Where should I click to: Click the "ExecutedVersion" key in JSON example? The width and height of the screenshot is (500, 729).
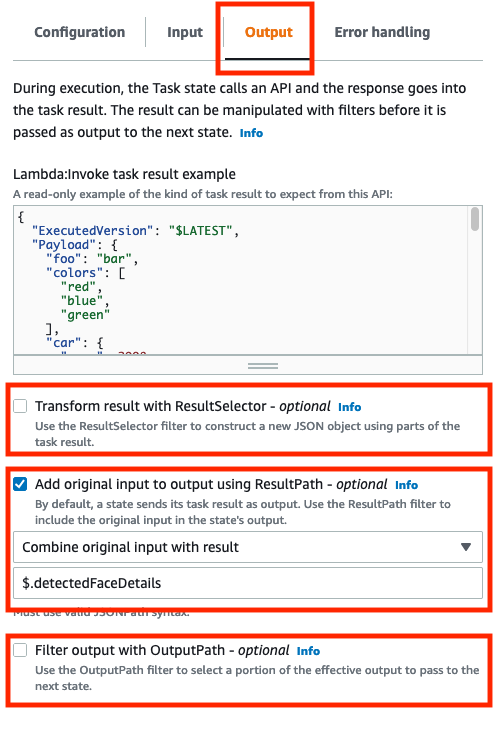(x=92, y=231)
